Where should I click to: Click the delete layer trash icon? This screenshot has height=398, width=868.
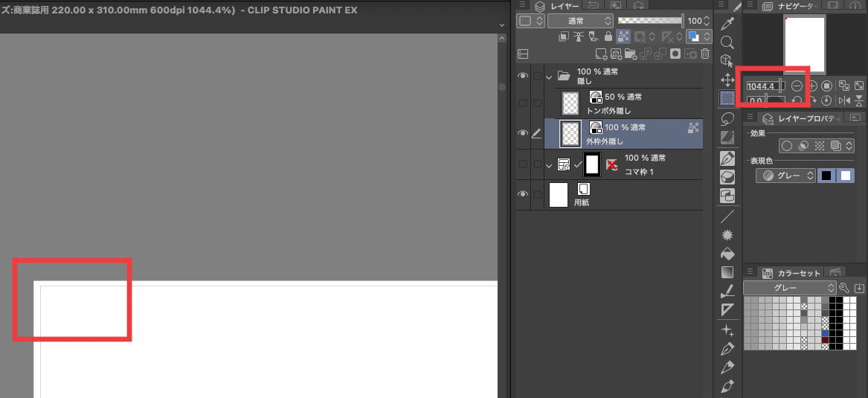(x=704, y=54)
